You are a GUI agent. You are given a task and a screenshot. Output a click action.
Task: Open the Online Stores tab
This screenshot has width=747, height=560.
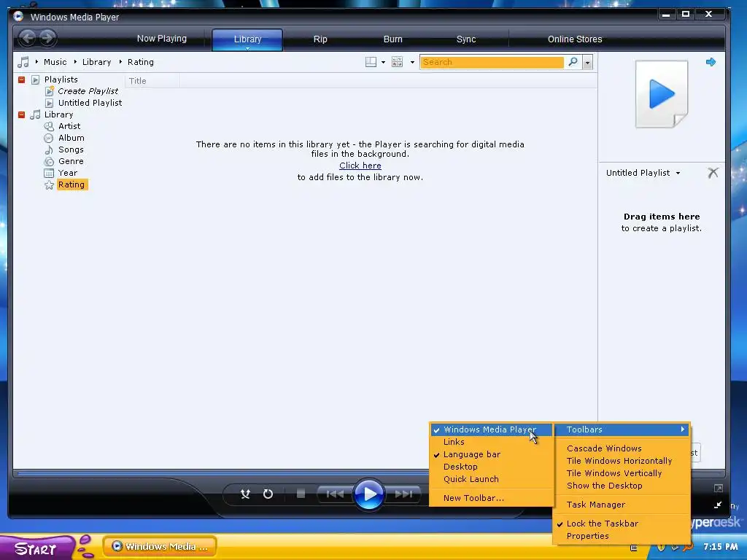(x=575, y=39)
